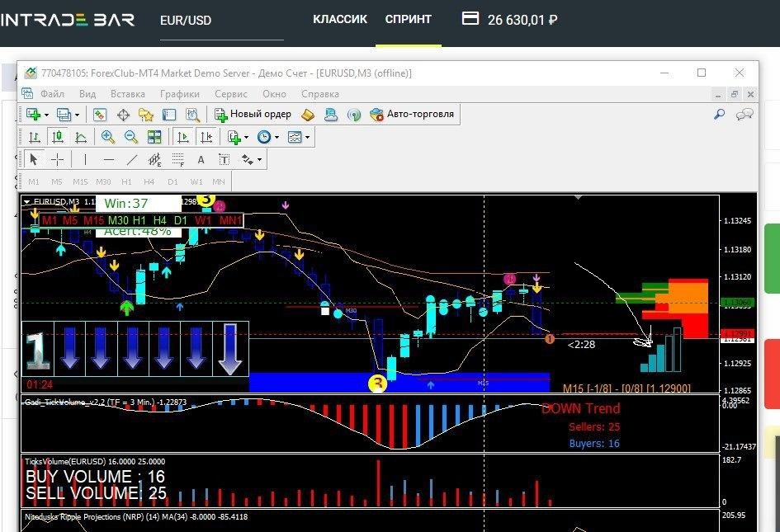Expand the periodicity clock dropdown
The image size is (780, 532).
click(x=277, y=137)
